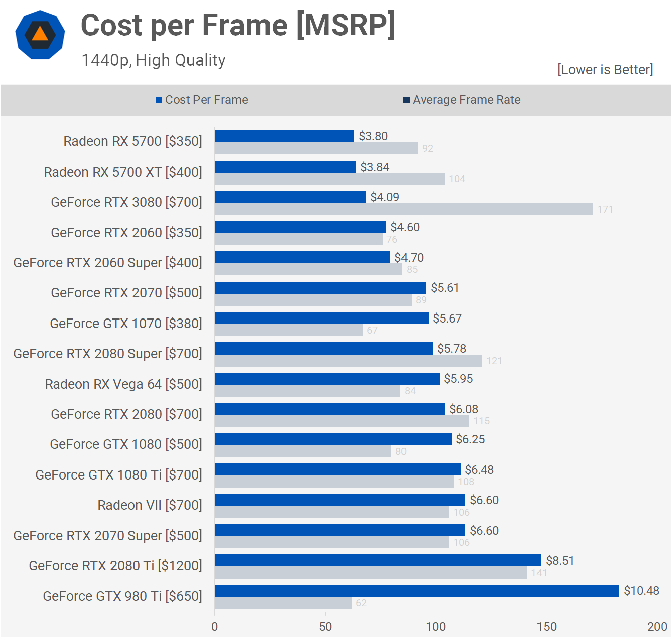Click the blue Cost Per Frame legend swatch
672x637 pixels.
pyautogui.click(x=159, y=100)
